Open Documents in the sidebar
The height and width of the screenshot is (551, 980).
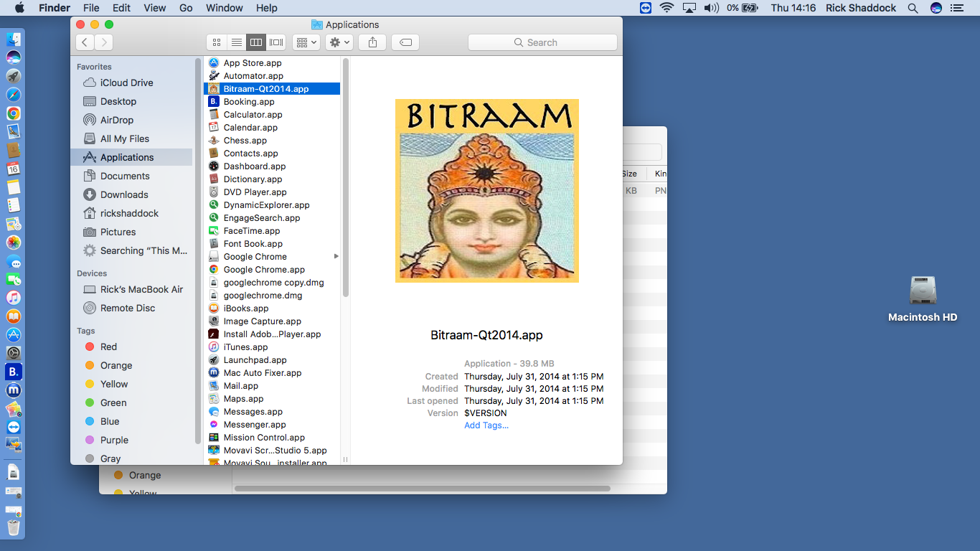[125, 176]
